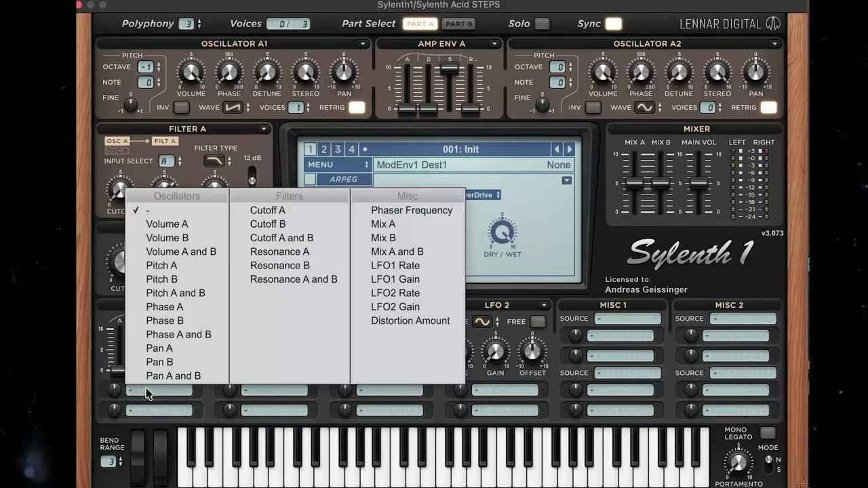Choose Distortion Amount menu entry
Screen dimensions: 868x488
pos(410,321)
